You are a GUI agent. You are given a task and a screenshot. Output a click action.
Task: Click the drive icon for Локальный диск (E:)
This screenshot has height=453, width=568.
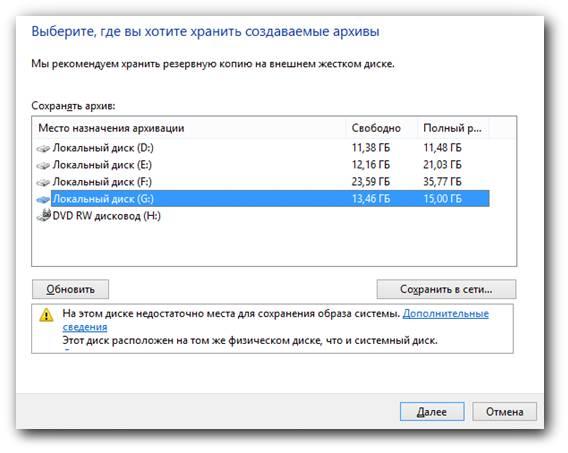click(x=43, y=165)
